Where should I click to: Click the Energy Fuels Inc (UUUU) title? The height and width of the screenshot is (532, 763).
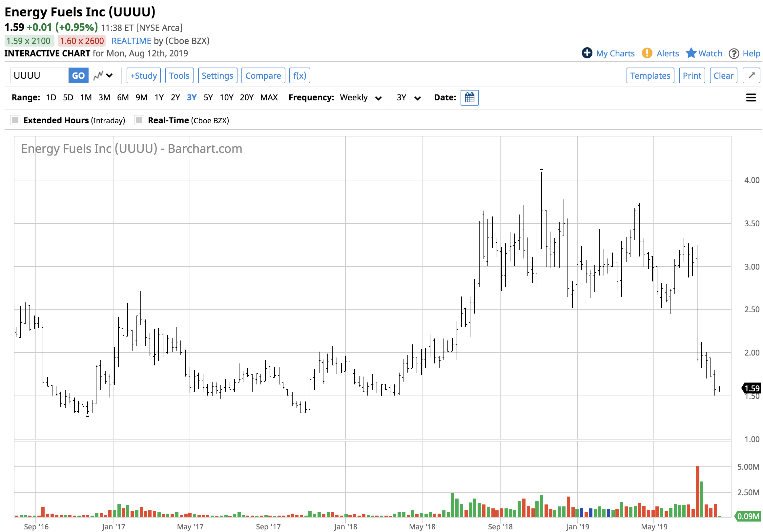(80, 12)
